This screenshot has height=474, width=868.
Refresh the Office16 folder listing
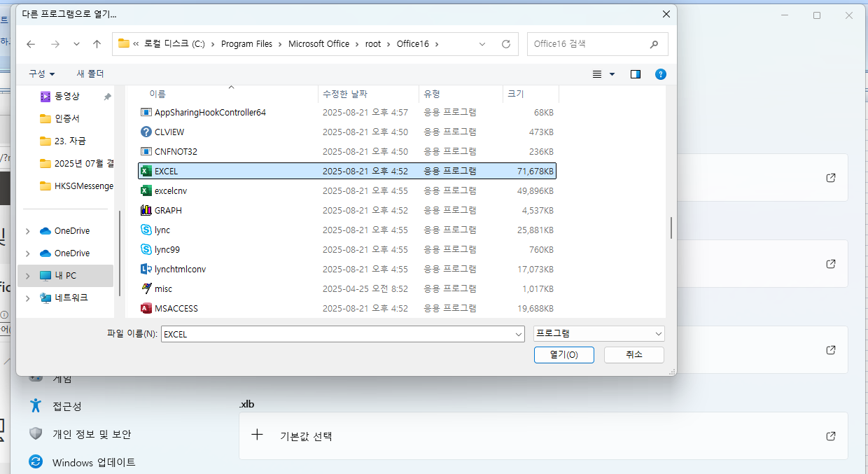[506, 43]
